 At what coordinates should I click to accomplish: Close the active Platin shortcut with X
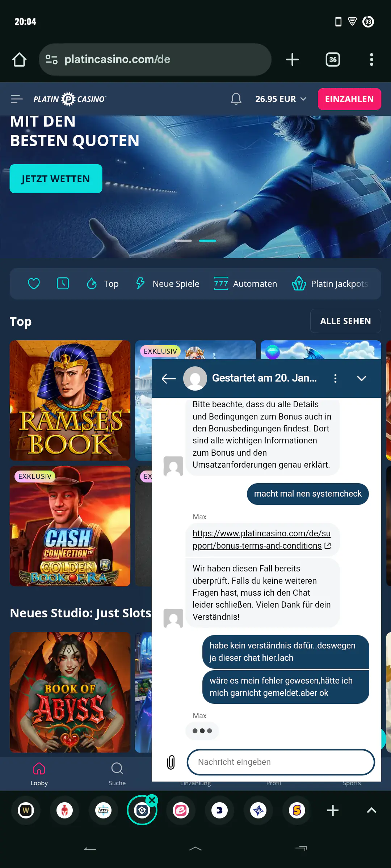click(152, 800)
